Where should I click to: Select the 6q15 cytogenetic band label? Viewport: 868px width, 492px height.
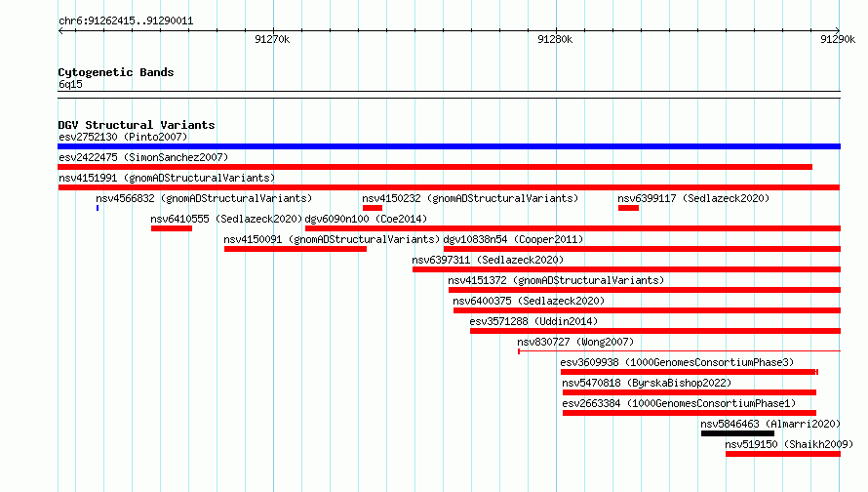point(70,84)
